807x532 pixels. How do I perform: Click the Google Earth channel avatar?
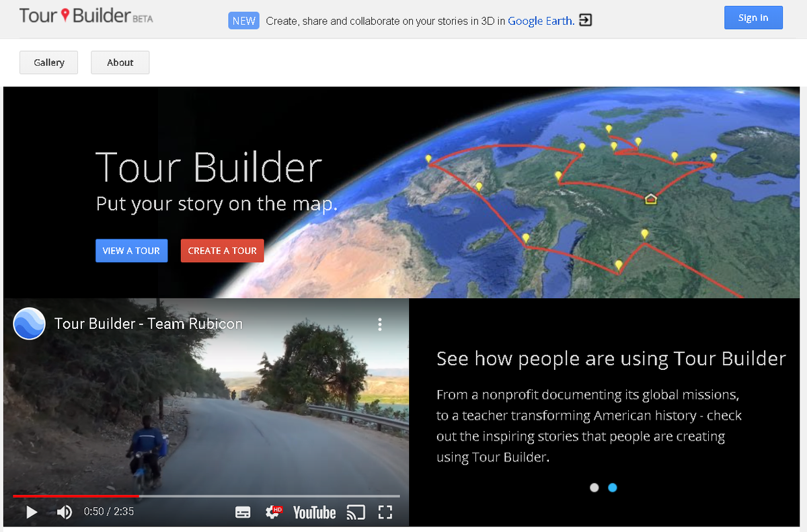tap(30, 324)
